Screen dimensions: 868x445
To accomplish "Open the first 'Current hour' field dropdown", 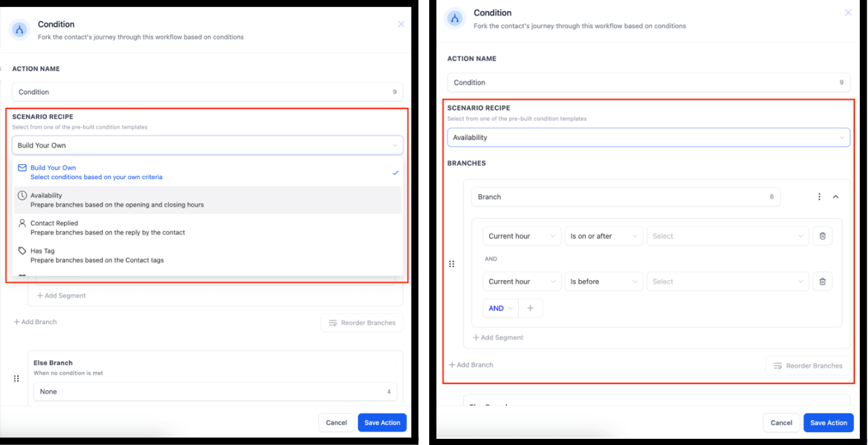I will [522, 236].
